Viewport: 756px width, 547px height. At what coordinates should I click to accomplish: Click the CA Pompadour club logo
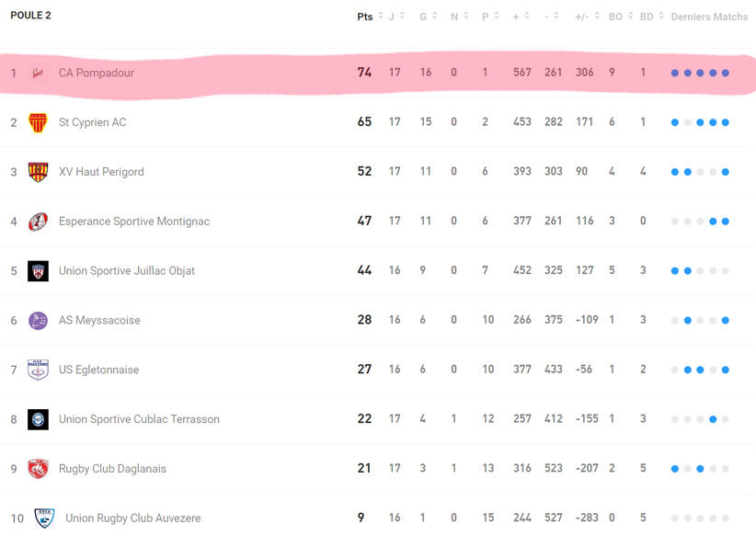38,73
